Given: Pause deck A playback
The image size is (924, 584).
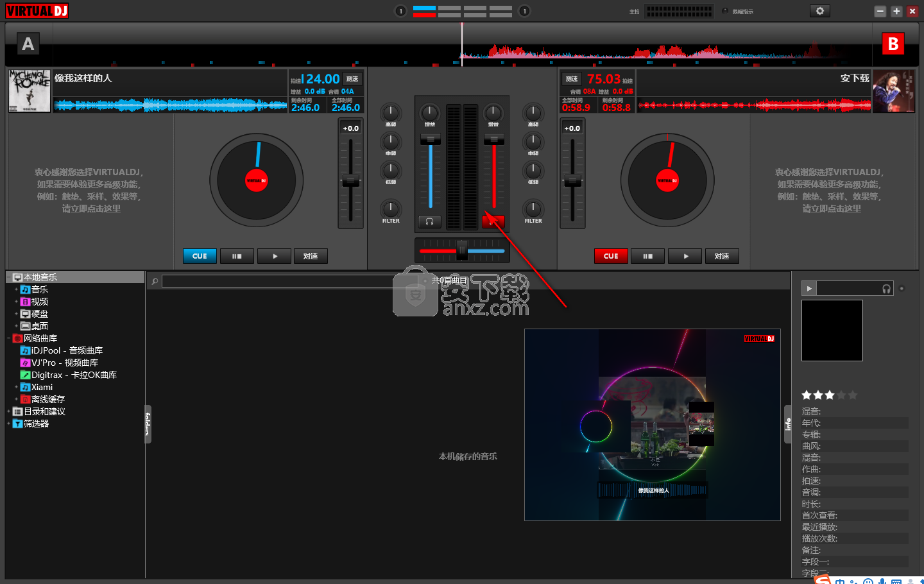Looking at the screenshot, I should tap(237, 256).
